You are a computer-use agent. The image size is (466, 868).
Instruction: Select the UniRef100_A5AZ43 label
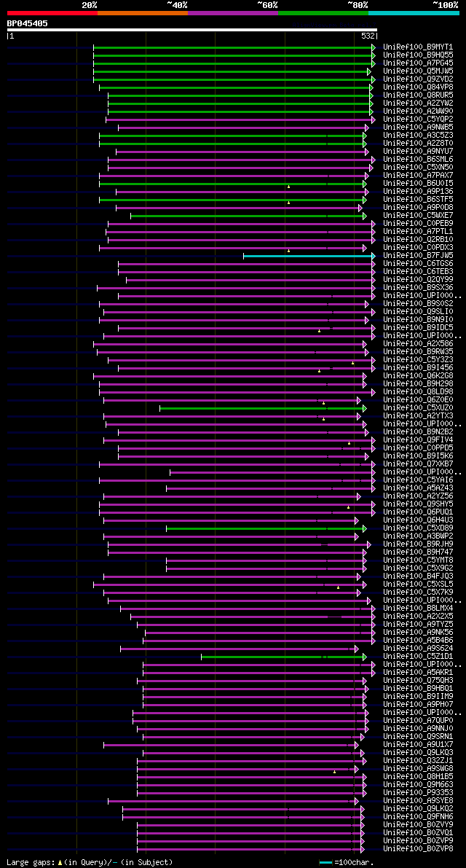[x=418, y=489]
